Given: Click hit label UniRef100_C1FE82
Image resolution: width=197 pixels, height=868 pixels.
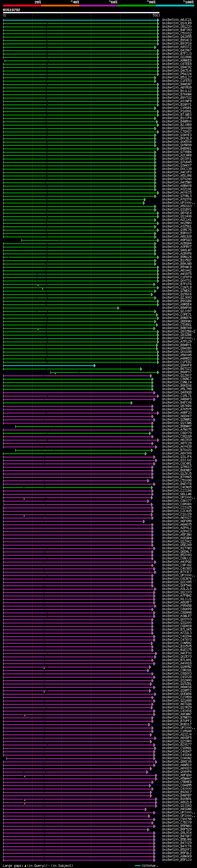Looking at the screenshot, I should pyautogui.click(x=177, y=362).
